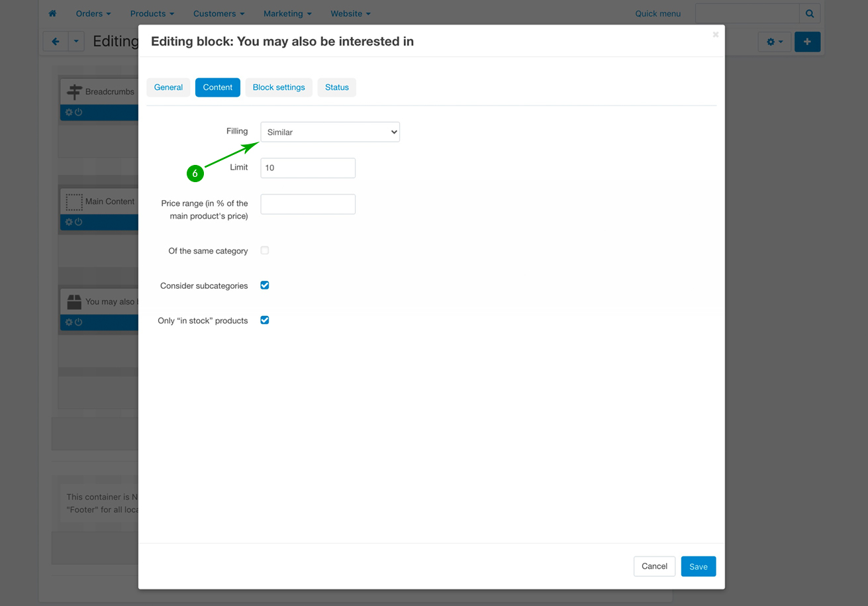
Task: Click the search magnifier icon button
Action: (809, 13)
